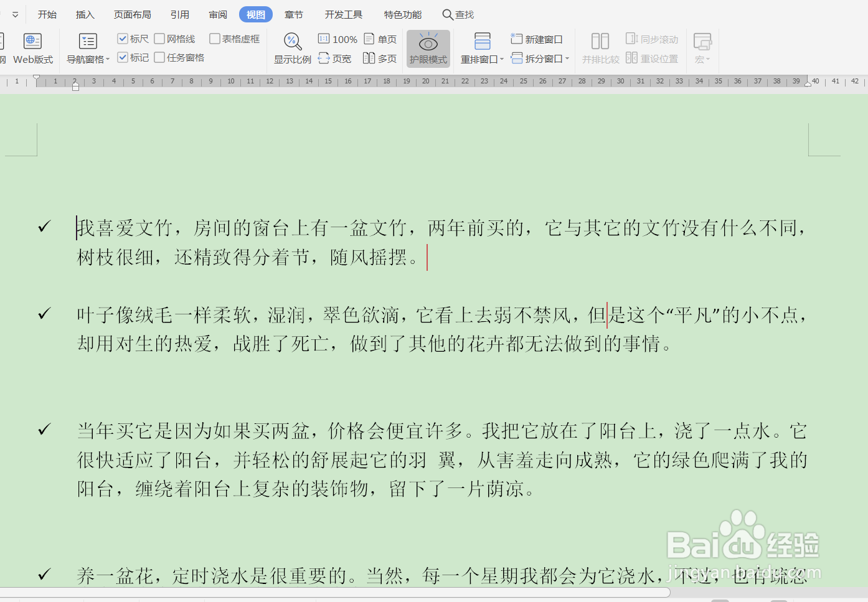Switch to Web版式 view
Screen dimensions: 868x602
point(32,48)
